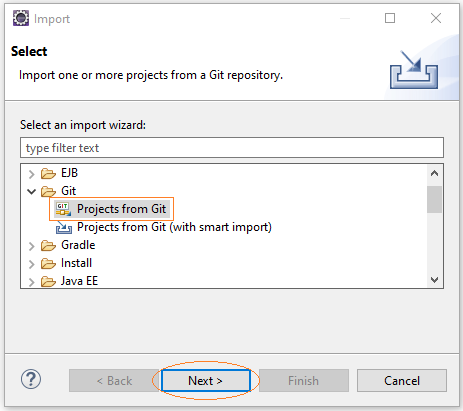Image resolution: width=463 pixels, height=411 pixels.
Task: Click the Gradle folder icon
Action: [48, 246]
